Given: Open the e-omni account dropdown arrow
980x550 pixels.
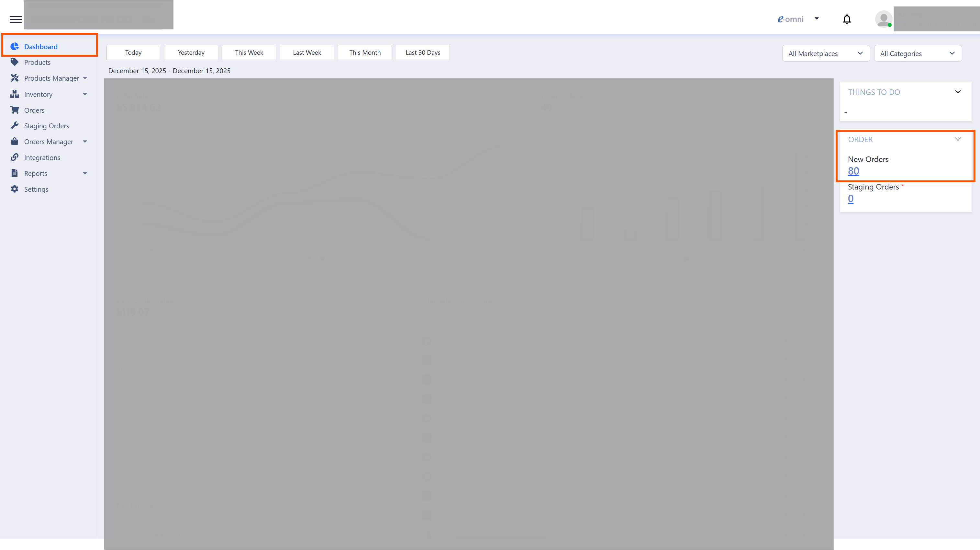Looking at the screenshot, I should click(817, 18).
